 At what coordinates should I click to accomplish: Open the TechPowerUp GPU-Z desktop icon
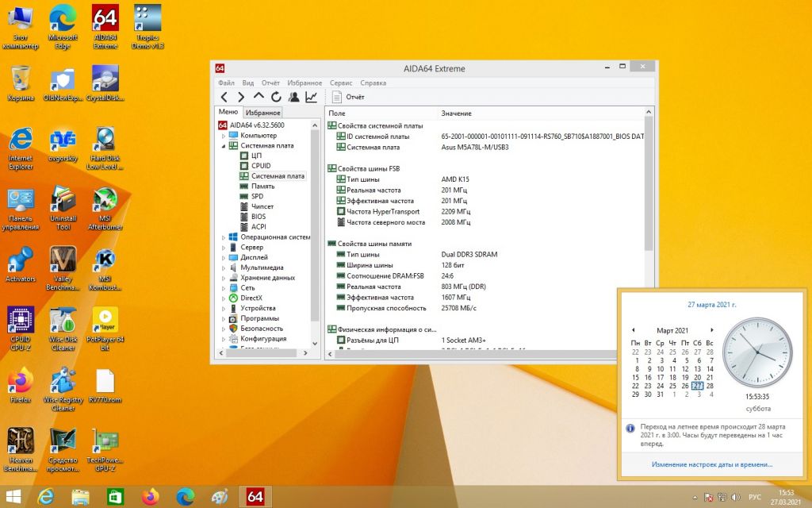coord(105,450)
